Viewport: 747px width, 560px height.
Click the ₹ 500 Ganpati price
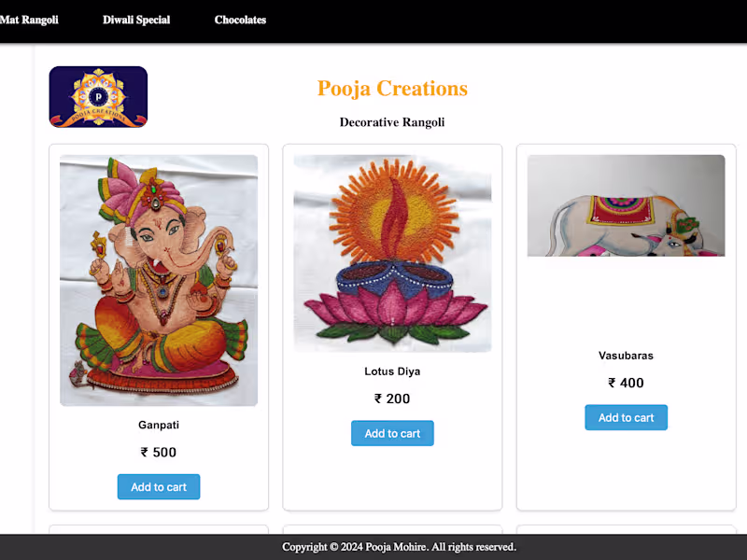pyautogui.click(x=159, y=452)
